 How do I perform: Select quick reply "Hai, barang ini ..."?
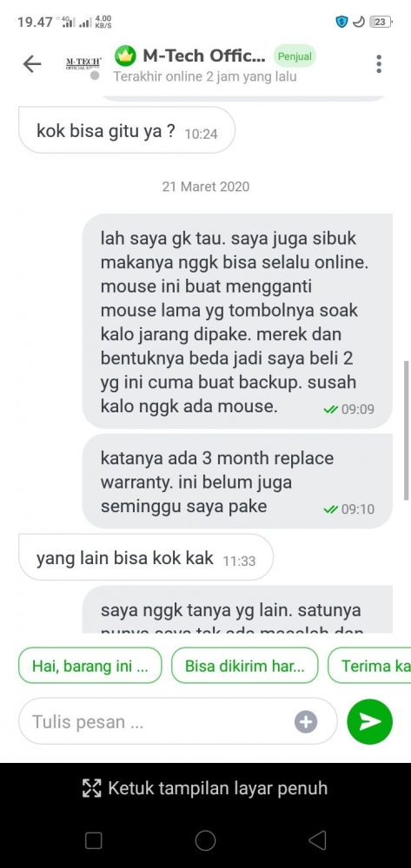[90, 666]
